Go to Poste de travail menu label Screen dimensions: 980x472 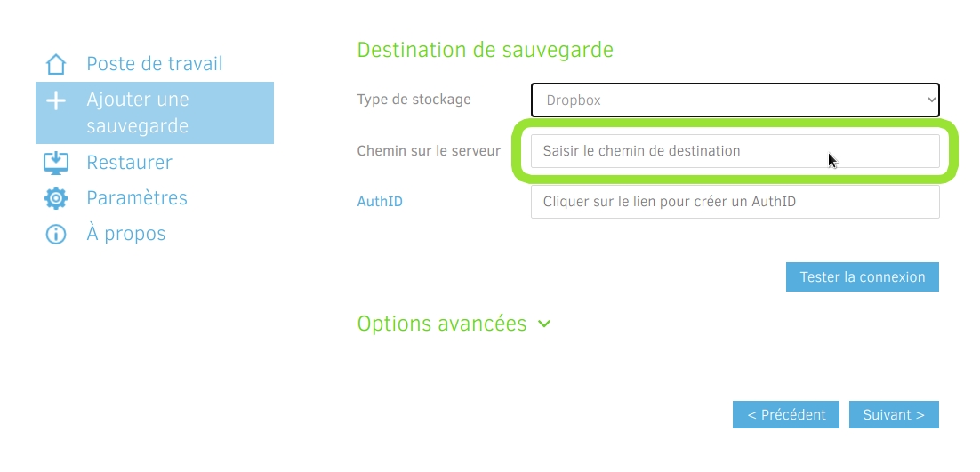coord(155,64)
